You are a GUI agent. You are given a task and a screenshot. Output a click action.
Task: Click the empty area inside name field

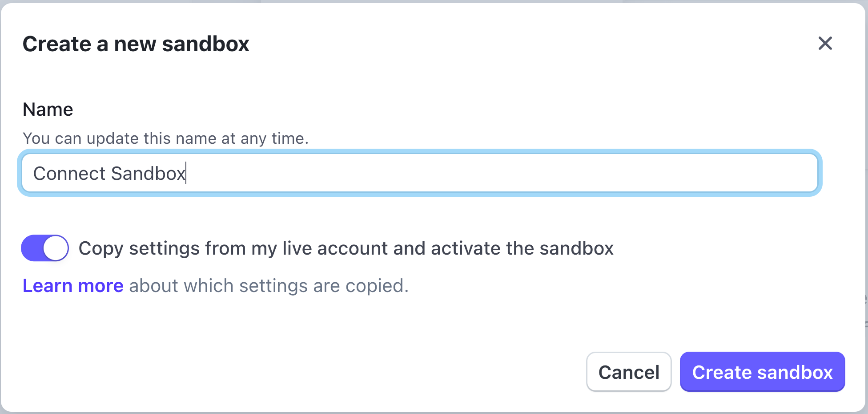(489, 173)
